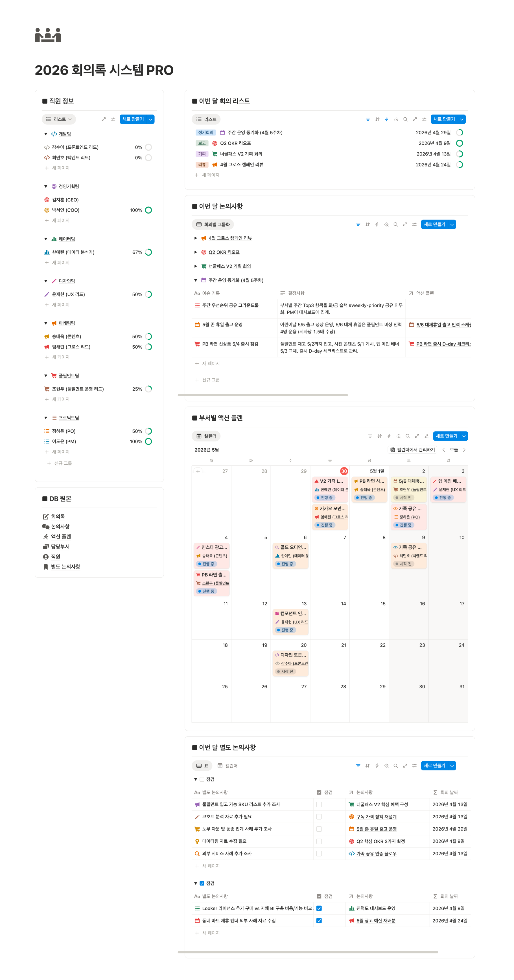Check 점검 box for 코호트 분석 자료 추가 필요
This screenshot has height=980, width=514.
[319, 817]
